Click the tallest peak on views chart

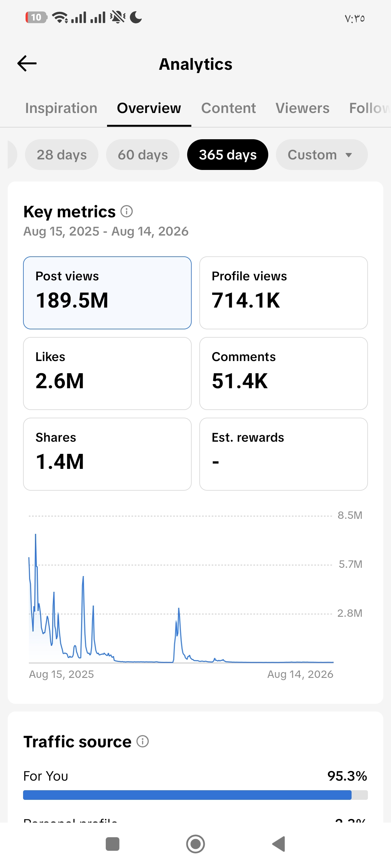pyautogui.click(x=36, y=535)
